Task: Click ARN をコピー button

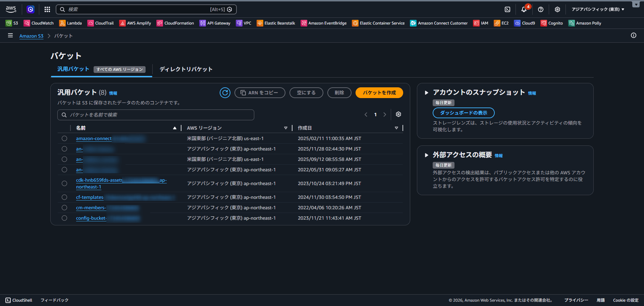Action: pos(260,93)
